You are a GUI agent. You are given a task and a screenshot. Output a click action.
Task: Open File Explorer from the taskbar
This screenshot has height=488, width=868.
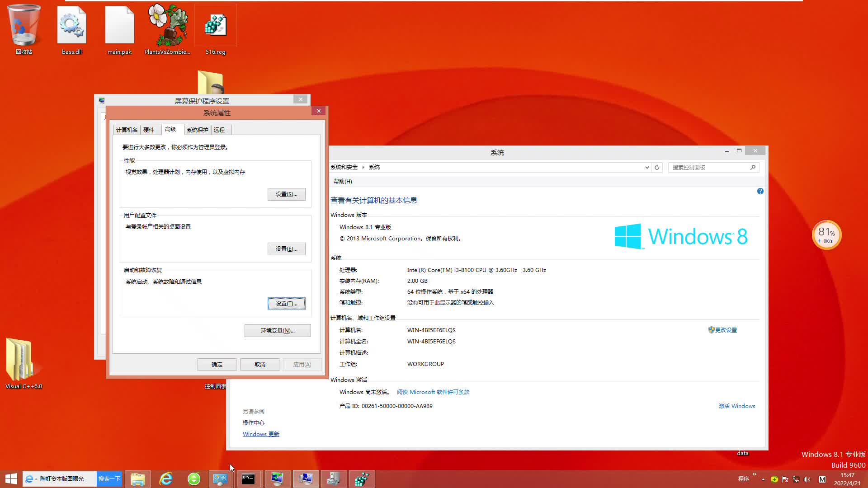[x=138, y=479]
